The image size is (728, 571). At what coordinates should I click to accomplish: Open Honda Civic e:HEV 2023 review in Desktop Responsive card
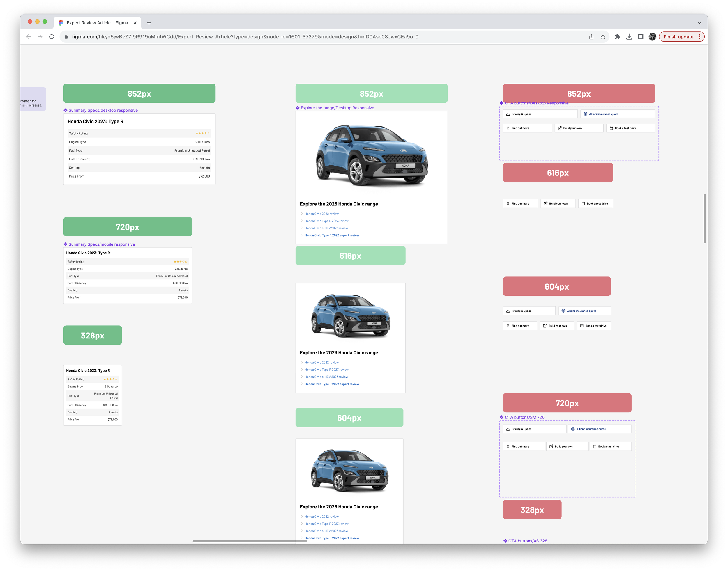point(326,228)
